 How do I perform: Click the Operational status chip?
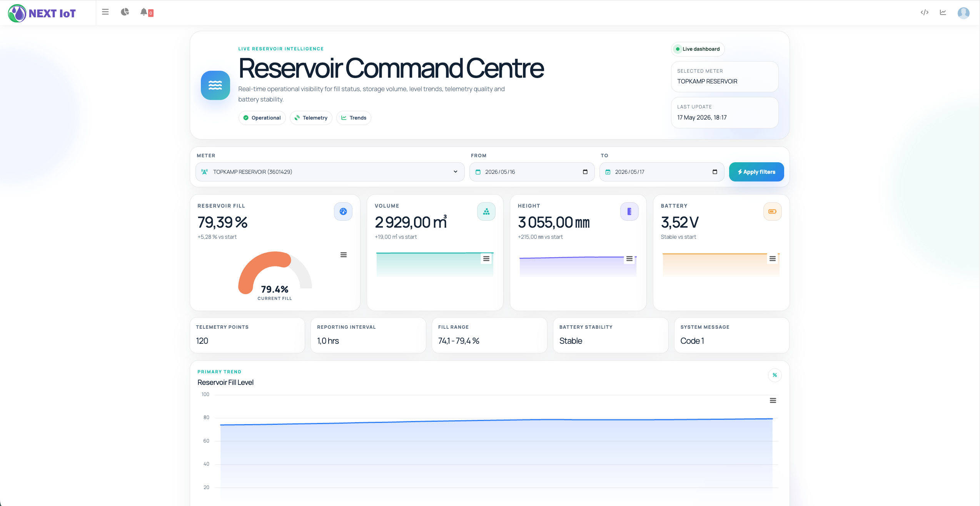tap(262, 118)
